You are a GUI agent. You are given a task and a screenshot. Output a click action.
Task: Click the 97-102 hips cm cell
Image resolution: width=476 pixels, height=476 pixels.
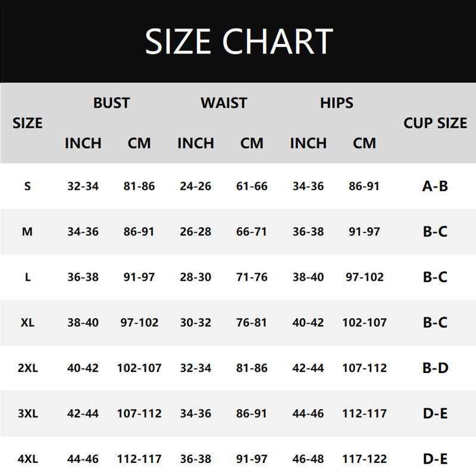pyautogui.click(x=364, y=277)
